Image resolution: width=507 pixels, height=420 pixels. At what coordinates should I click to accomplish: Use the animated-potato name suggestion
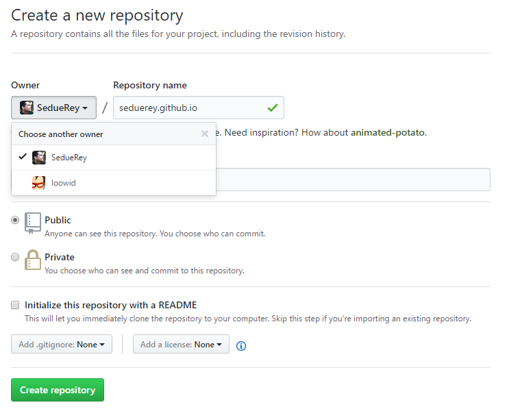tap(387, 132)
